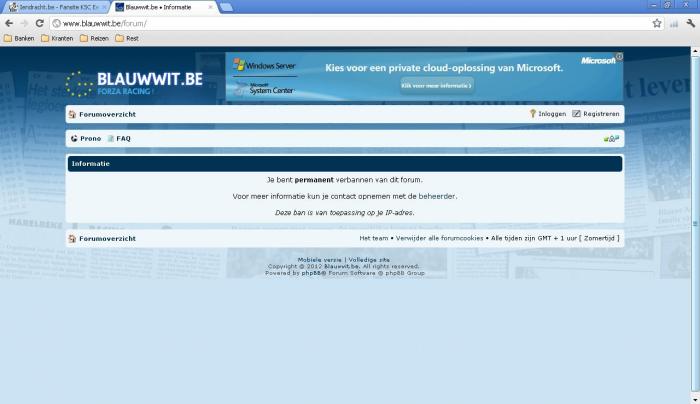Open a new browser tab
Viewport: 700px width, 404px height.
click(226, 7)
